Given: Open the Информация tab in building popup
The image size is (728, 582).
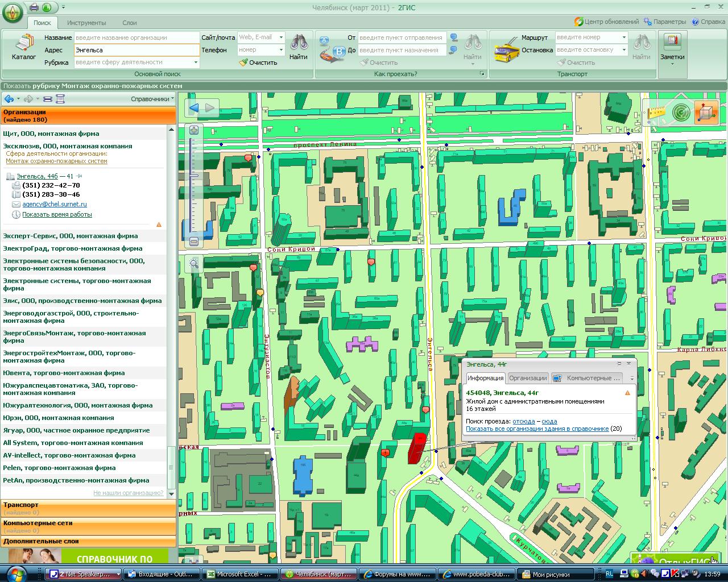Looking at the screenshot, I should point(485,378).
